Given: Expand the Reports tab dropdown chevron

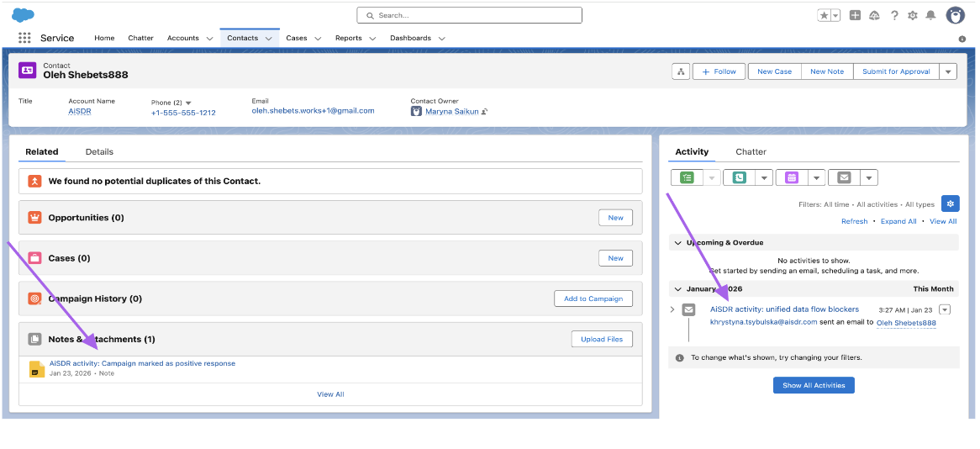Looking at the screenshot, I should click(x=372, y=39).
